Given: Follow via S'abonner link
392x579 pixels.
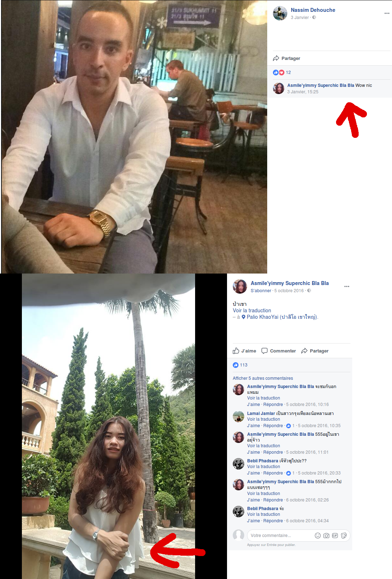Looking at the screenshot, I should tap(261, 291).
